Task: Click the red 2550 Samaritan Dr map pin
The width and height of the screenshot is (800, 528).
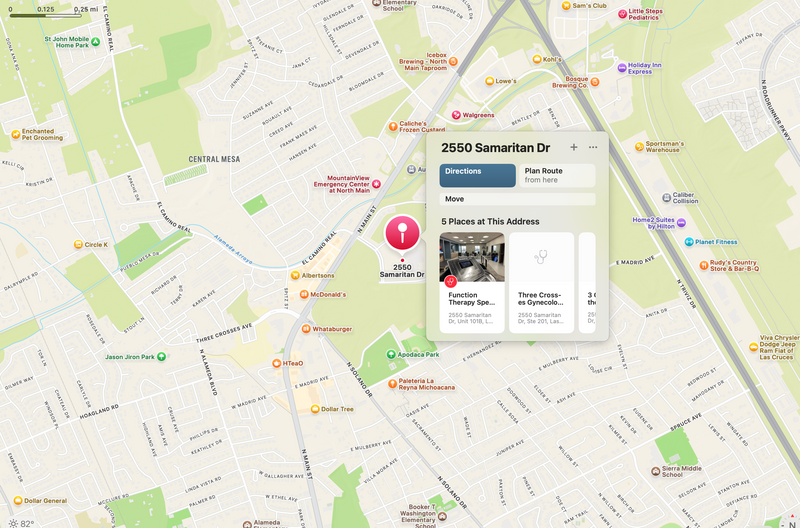Action: tap(402, 233)
